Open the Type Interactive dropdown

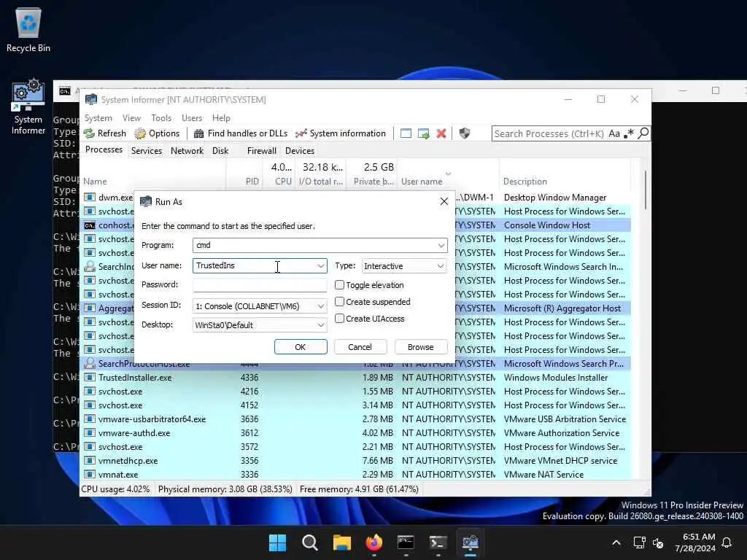coord(404,265)
